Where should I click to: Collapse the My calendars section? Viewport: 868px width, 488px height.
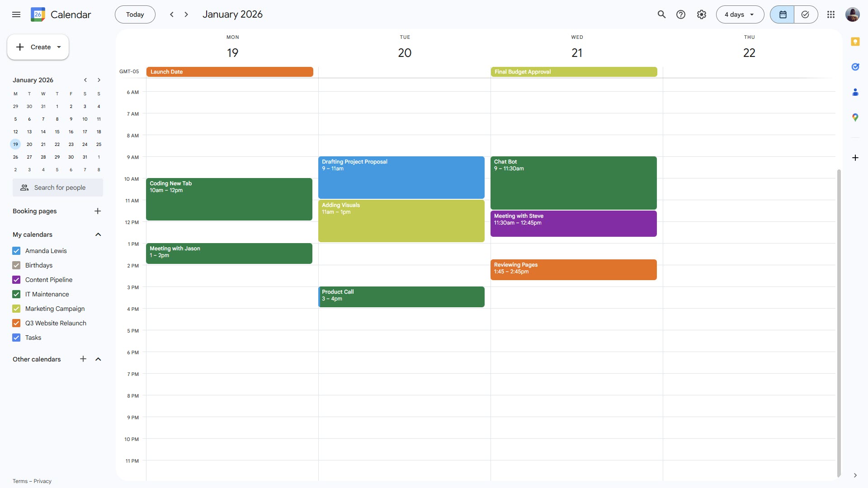pos(98,235)
